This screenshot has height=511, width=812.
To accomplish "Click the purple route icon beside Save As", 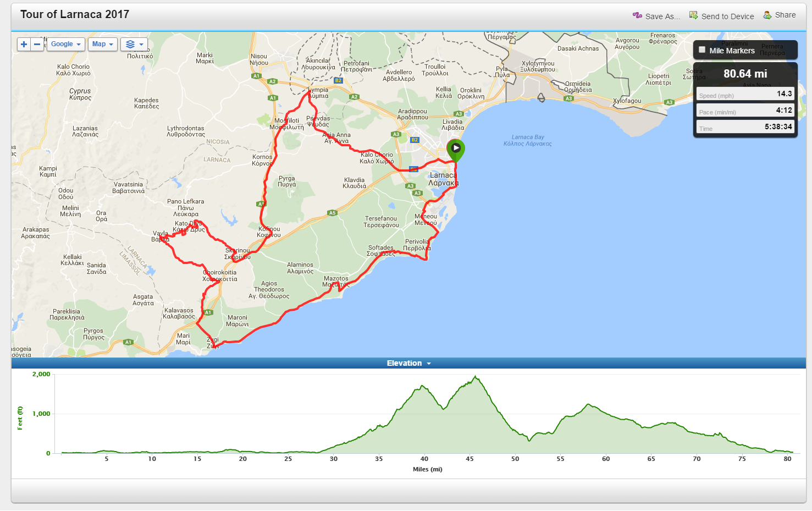I will click(x=637, y=16).
